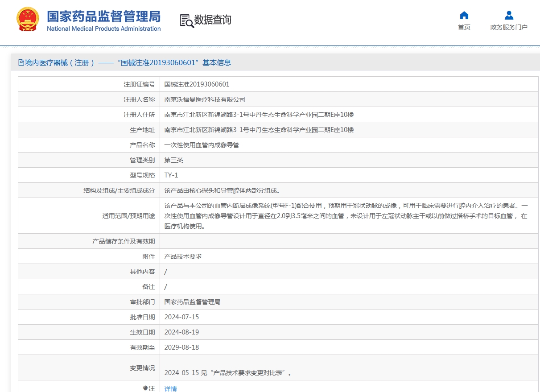Click the 数据查询 search document icon
The image size is (540, 392).
(187, 21)
